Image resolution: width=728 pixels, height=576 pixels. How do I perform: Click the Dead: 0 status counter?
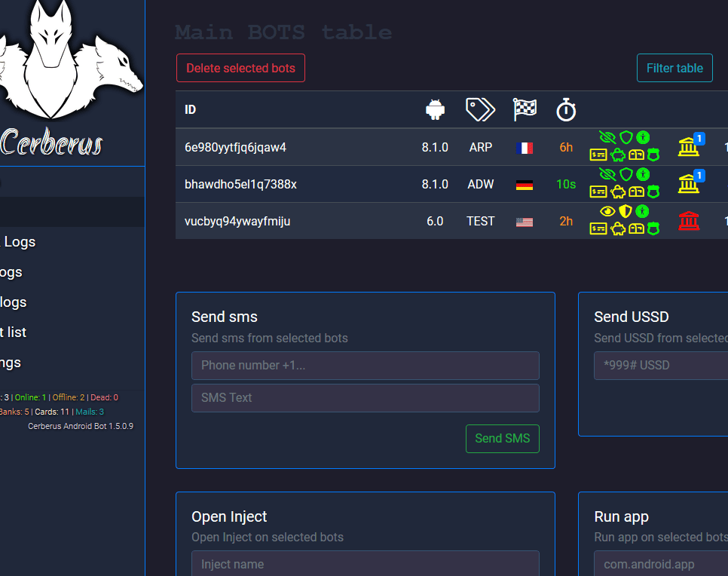[105, 397]
